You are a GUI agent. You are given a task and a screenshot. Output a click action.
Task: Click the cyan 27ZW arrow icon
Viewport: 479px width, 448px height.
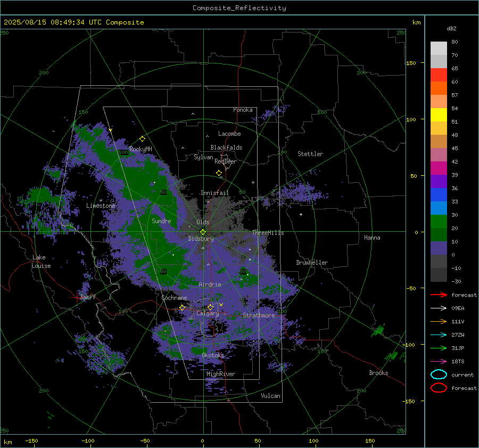pyautogui.click(x=439, y=335)
